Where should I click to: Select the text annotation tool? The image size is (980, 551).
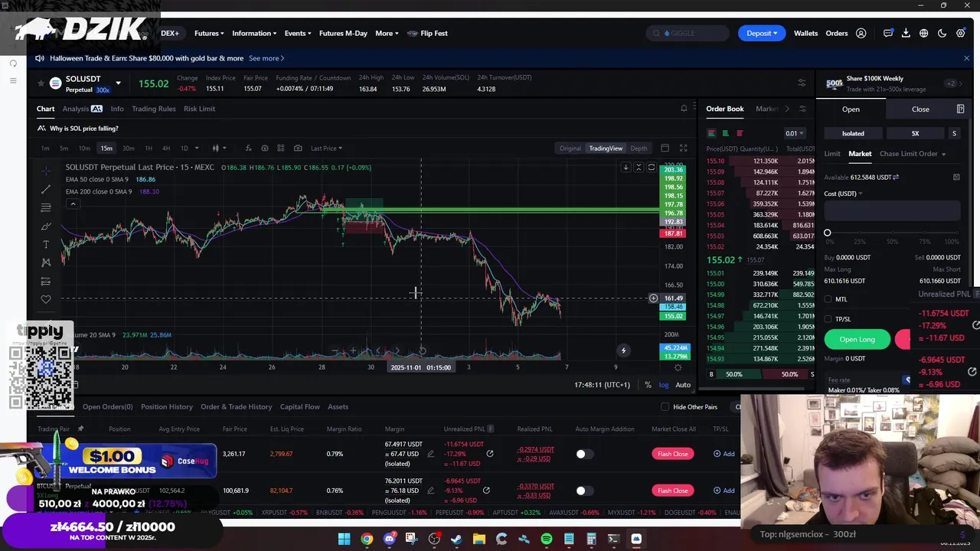point(46,244)
